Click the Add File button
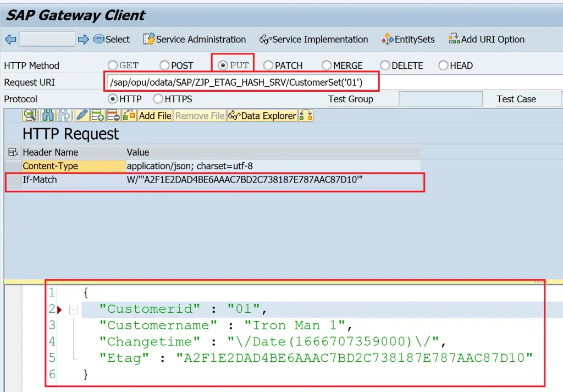This screenshot has height=392, width=563. tap(155, 115)
